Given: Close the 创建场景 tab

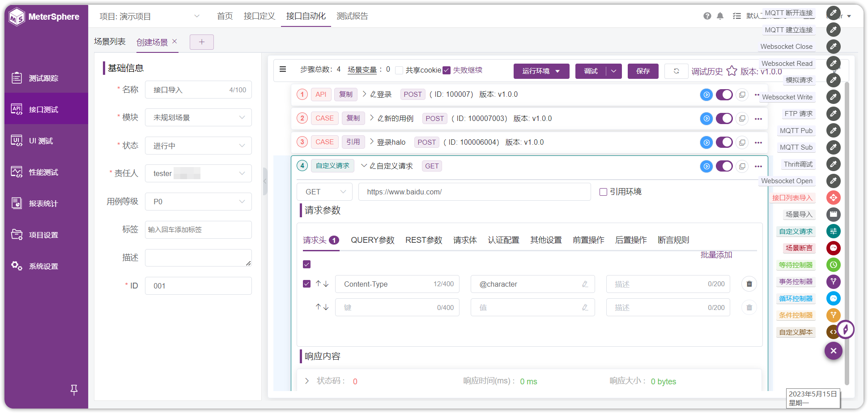Looking at the screenshot, I should pyautogui.click(x=175, y=41).
